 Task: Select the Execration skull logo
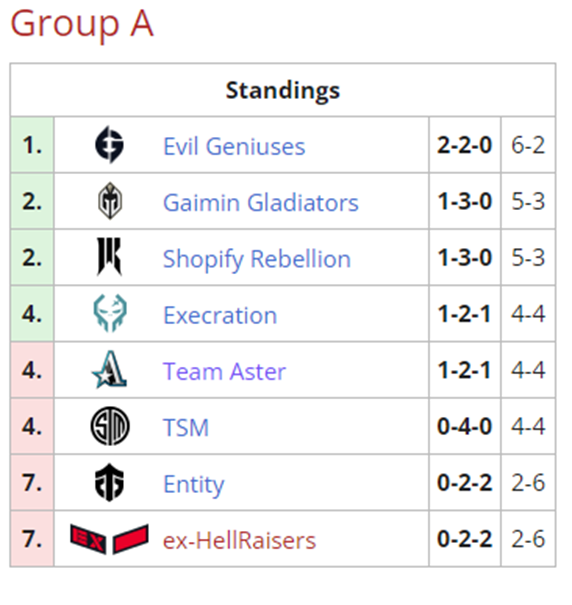(x=110, y=313)
